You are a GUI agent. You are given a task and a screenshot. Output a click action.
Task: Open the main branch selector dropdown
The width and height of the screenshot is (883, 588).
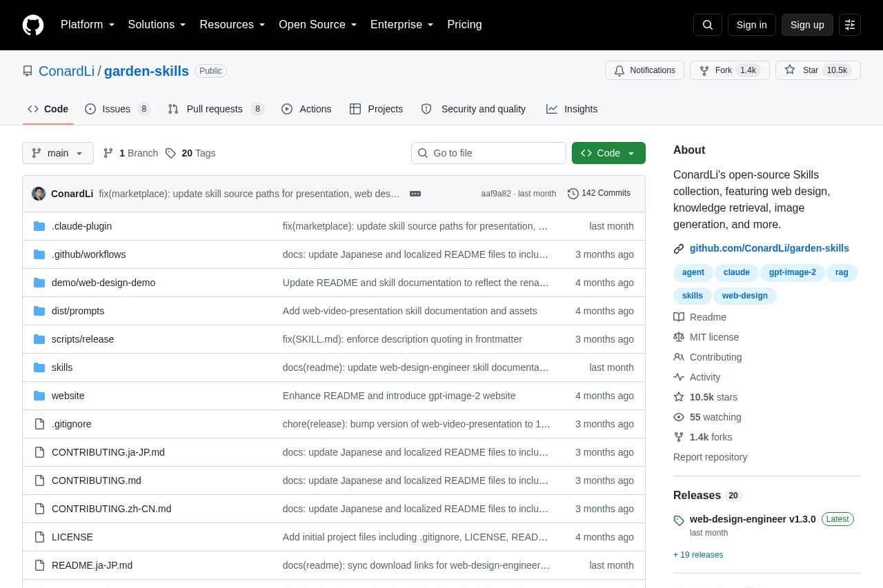click(x=58, y=153)
